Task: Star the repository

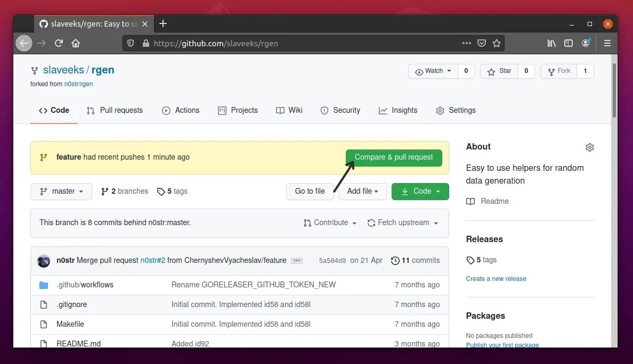Action: (499, 71)
